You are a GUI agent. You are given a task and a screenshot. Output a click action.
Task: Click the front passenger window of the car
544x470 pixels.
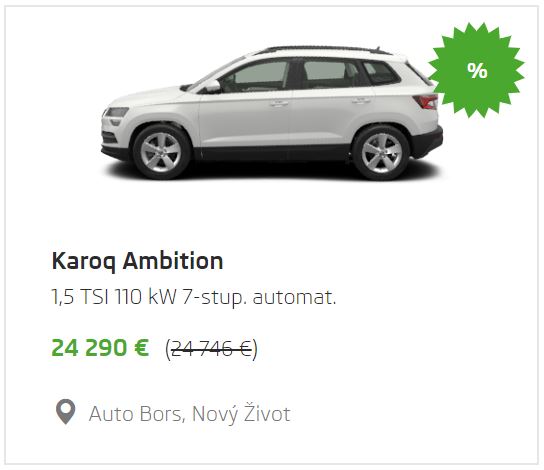click(256, 75)
